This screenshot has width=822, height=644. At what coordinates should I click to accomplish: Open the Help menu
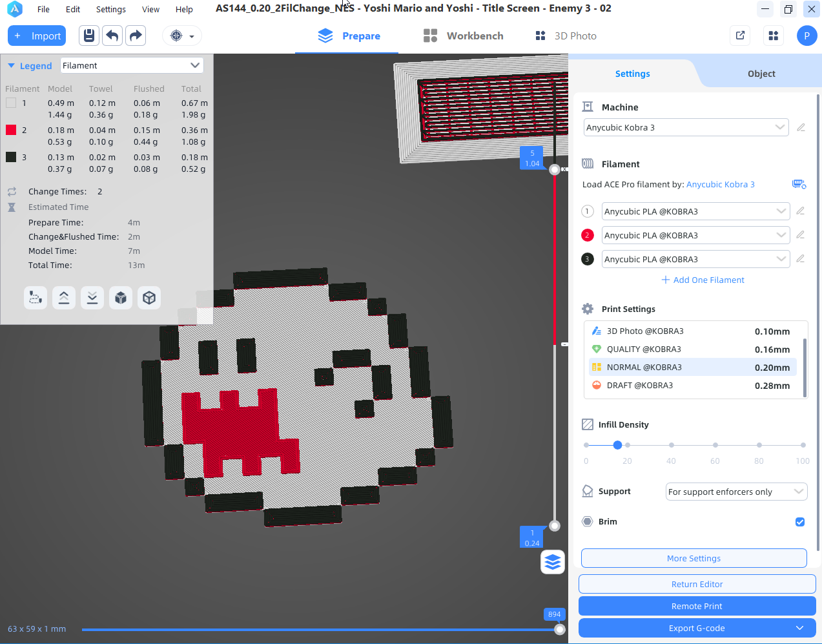point(184,9)
